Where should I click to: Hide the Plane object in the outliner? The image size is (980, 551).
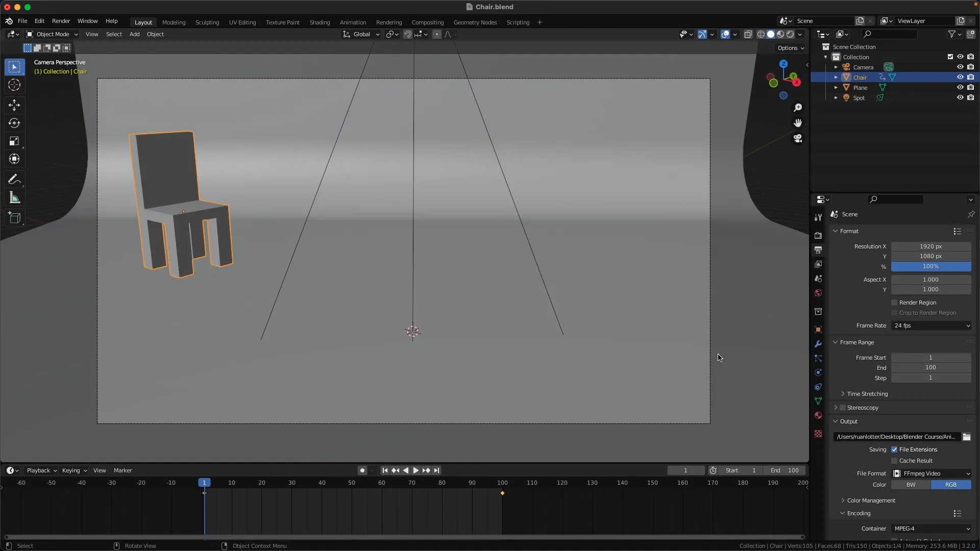[x=960, y=87]
